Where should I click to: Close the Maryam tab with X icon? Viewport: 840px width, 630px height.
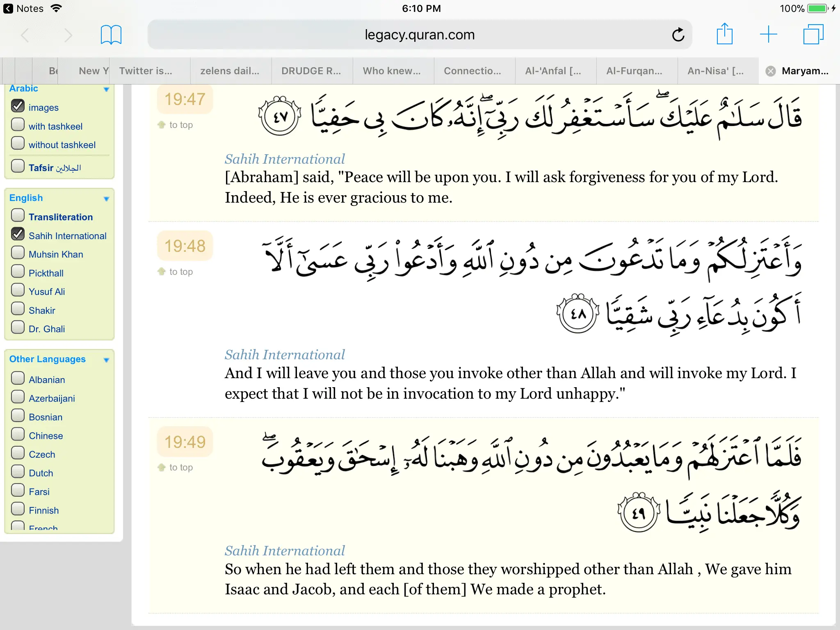(x=771, y=71)
